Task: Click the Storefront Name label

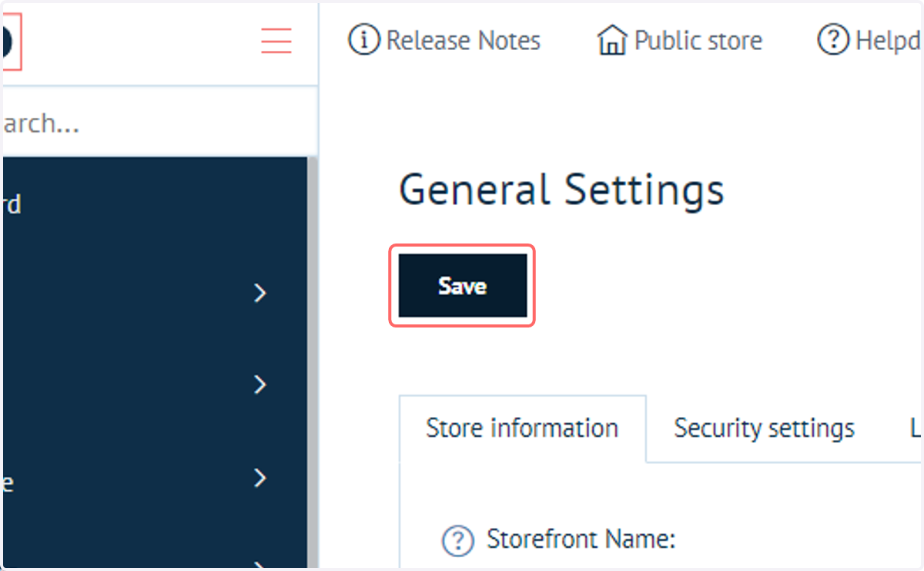Action: click(x=581, y=540)
